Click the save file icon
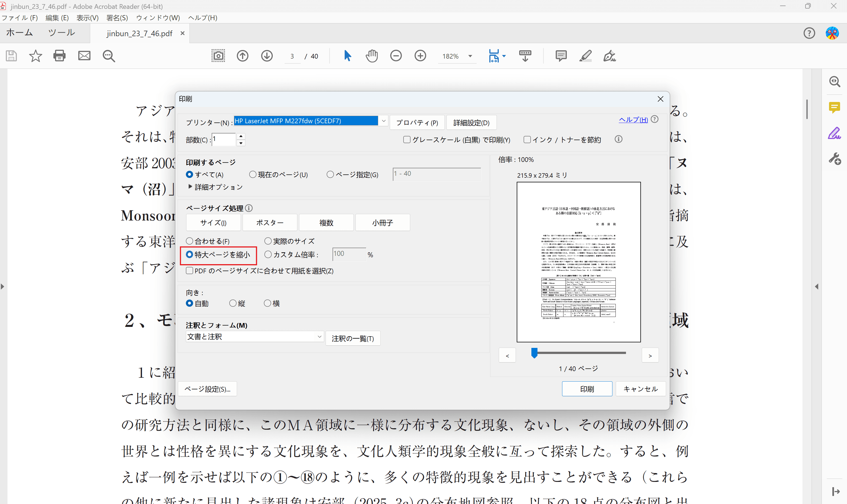Screen dimensions: 847x504 pos(11,56)
